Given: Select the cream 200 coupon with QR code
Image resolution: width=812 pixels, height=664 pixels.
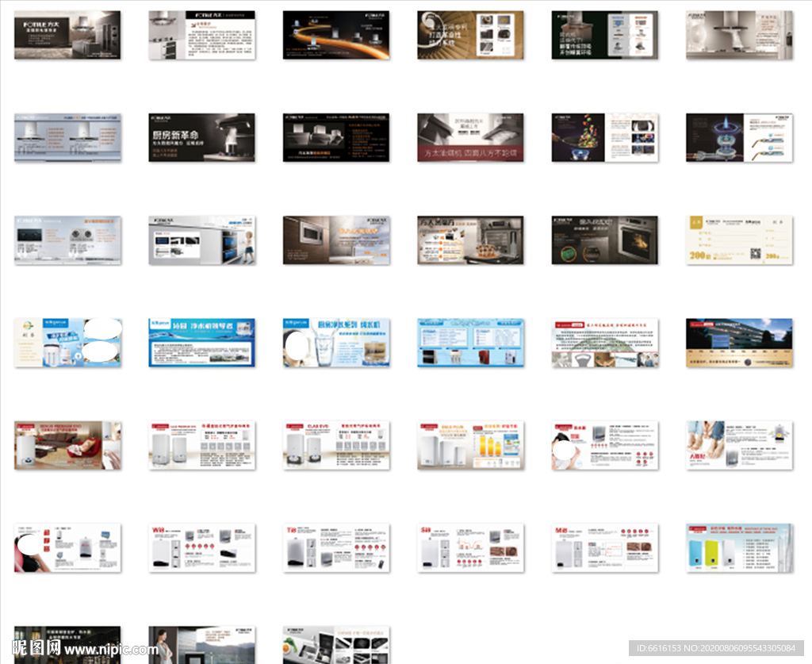Looking at the screenshot, I should (739, 240).
